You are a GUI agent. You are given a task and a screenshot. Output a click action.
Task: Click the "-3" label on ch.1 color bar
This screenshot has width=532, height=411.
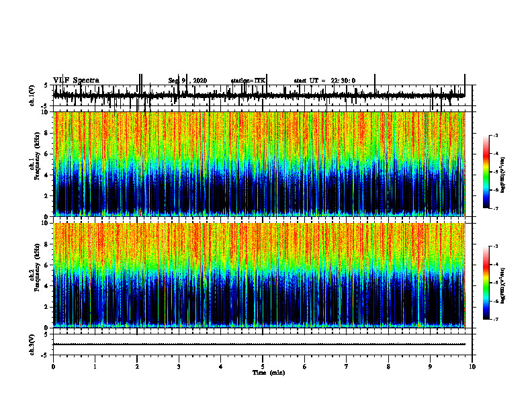point(496,135)
